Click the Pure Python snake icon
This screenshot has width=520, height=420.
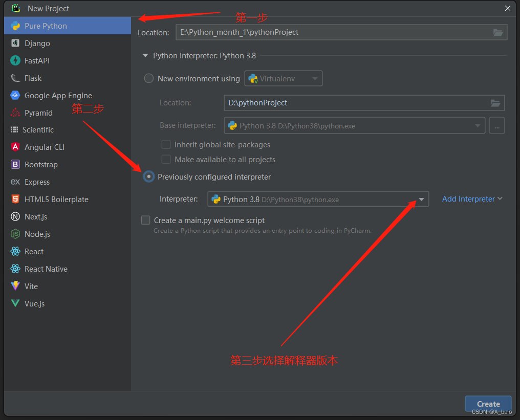tap(15, 26)
